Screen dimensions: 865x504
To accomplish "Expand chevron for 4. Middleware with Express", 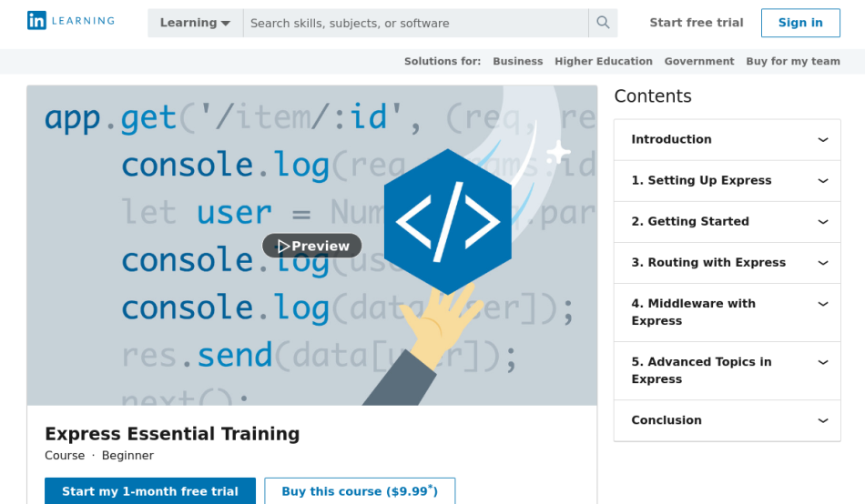I will [822, 304].
